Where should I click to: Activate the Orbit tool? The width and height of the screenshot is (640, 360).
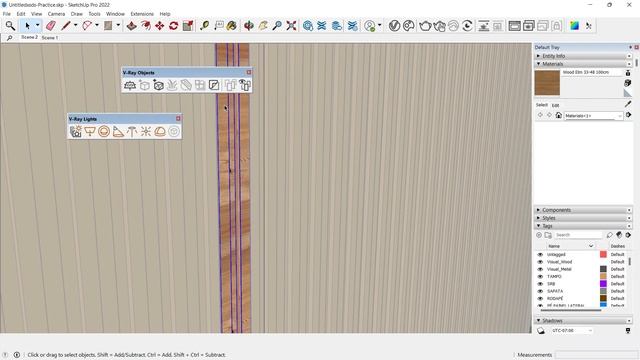249,26
